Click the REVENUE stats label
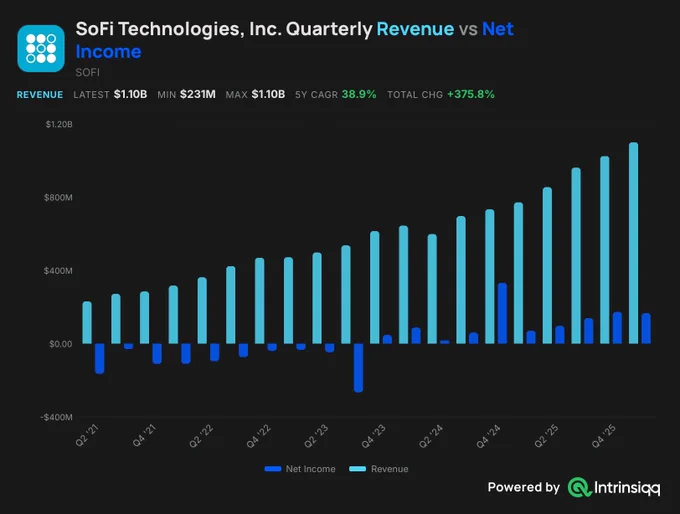Image resolution: width=680 pixels, height=514 pixels. tap(40, 95)
